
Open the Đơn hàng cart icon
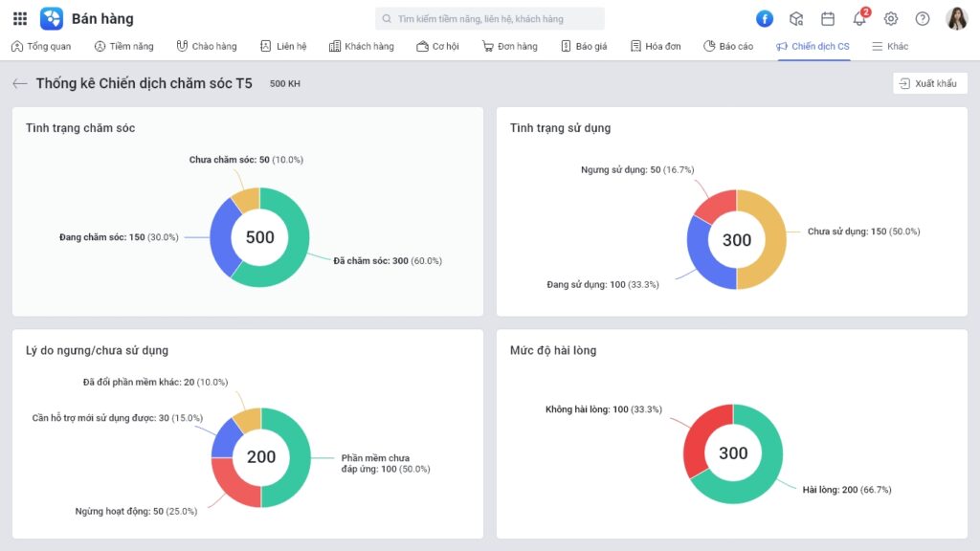pos(489,45)
